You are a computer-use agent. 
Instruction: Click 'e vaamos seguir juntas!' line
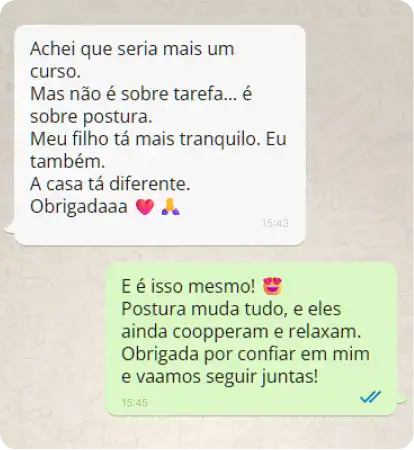220,377
